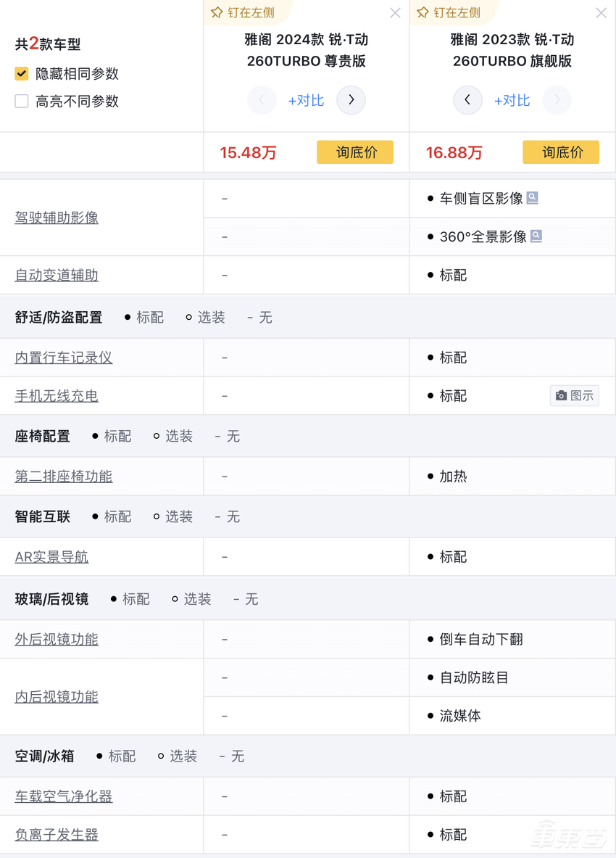Image resolution: width=616 pixels, height=858 pixels.
Task: Remove the 2023款 column with the X icon
Action: point(601,12)
